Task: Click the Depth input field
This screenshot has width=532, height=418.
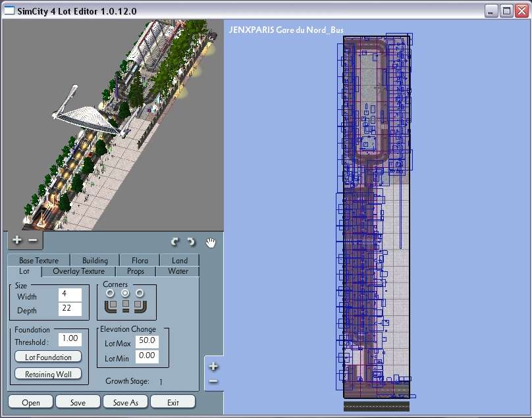Action: [70, 309]
